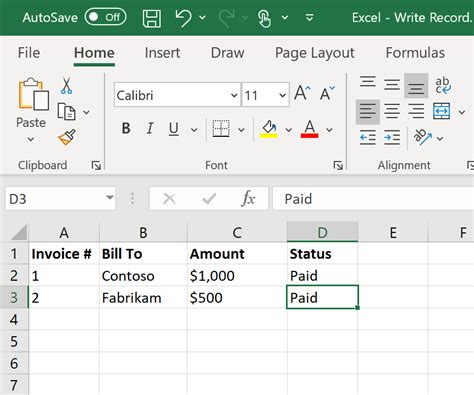
Task: Click the Orientation text angle icon
Action: click(x=422, y=137)
